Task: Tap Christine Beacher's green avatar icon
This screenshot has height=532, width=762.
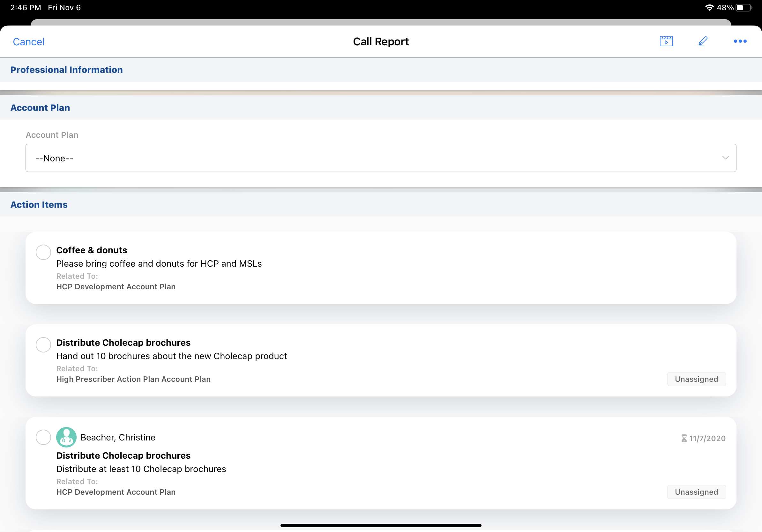Action: click(x=66, y=437)
